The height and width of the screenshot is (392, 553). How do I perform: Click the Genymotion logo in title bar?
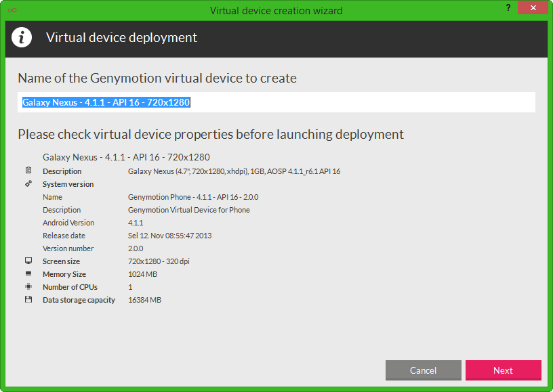click(12, 10)
